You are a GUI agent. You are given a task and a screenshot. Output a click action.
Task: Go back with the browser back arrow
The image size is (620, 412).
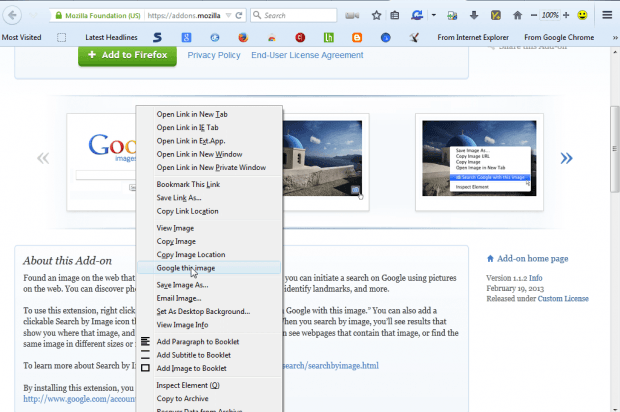[x=12, y=15]
